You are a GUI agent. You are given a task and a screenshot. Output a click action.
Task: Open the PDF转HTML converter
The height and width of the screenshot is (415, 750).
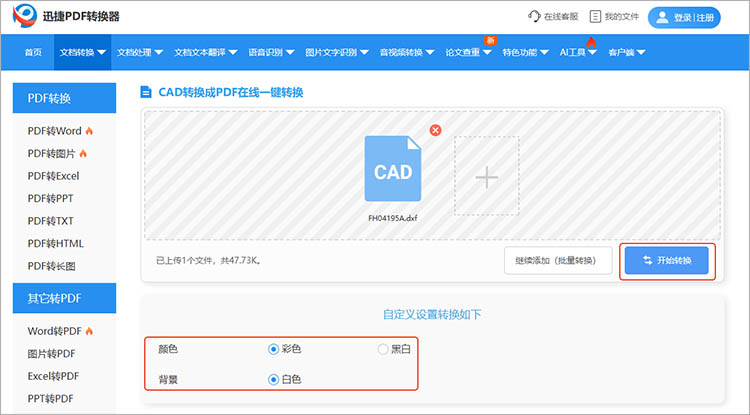(x=55, y=243)
